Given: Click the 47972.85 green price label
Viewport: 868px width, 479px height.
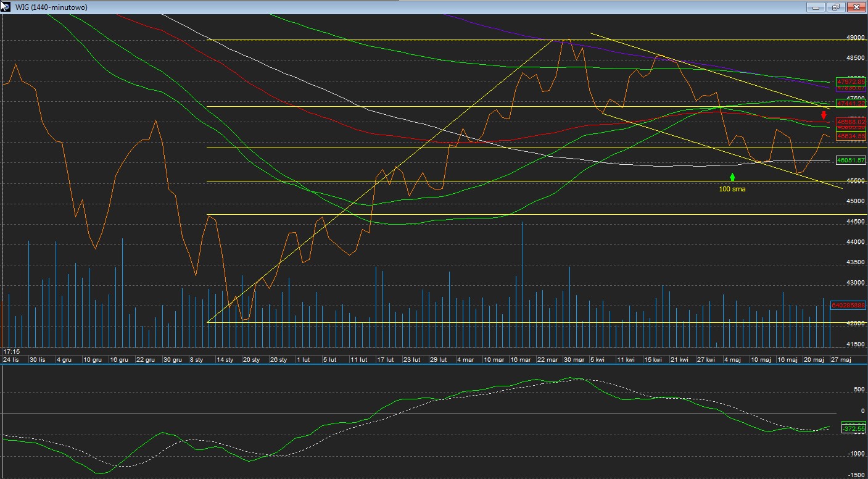Looking at the screenshot, I should point(851,81).
